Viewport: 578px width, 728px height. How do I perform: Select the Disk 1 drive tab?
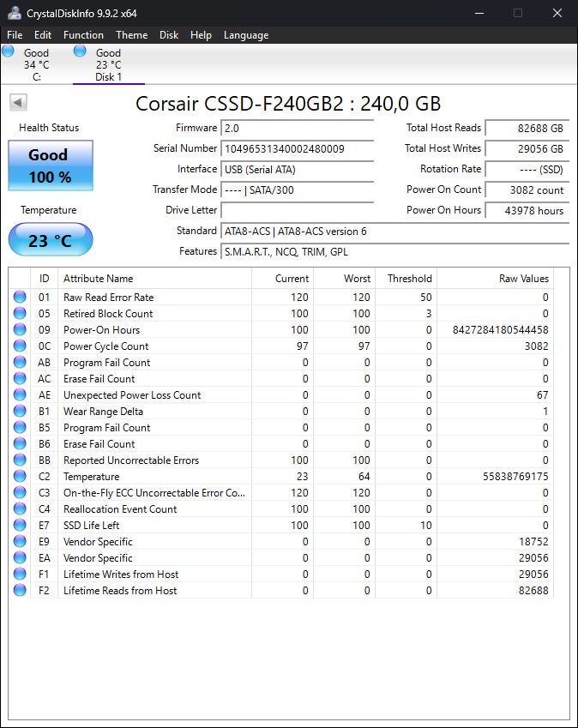click(109, 64)
